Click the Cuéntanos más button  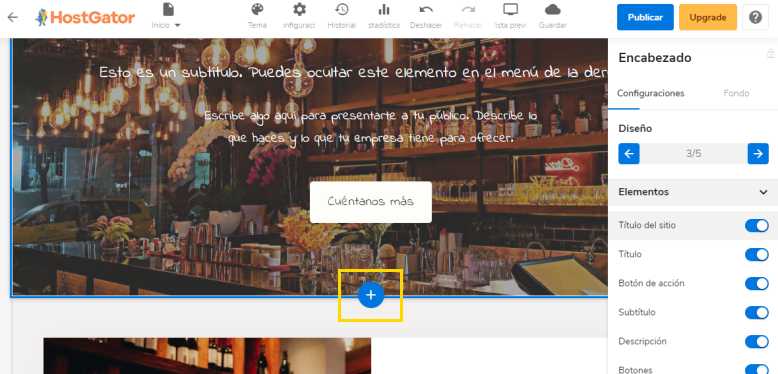(x=371, y=202)
